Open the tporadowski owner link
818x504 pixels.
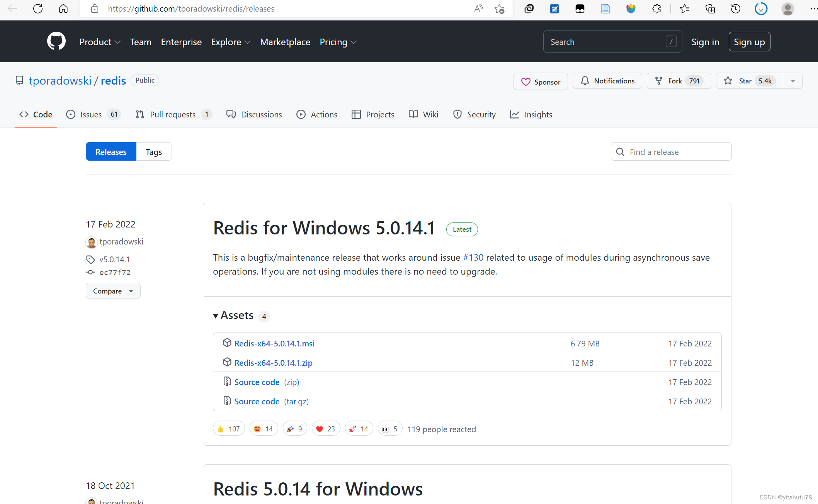click(60, 80)
